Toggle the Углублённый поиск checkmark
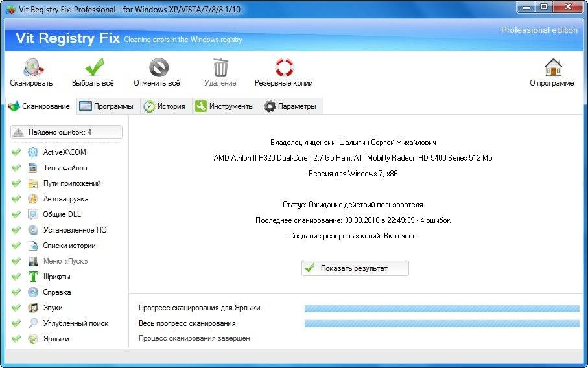This screenshot has width=588, height=368. 16,323
